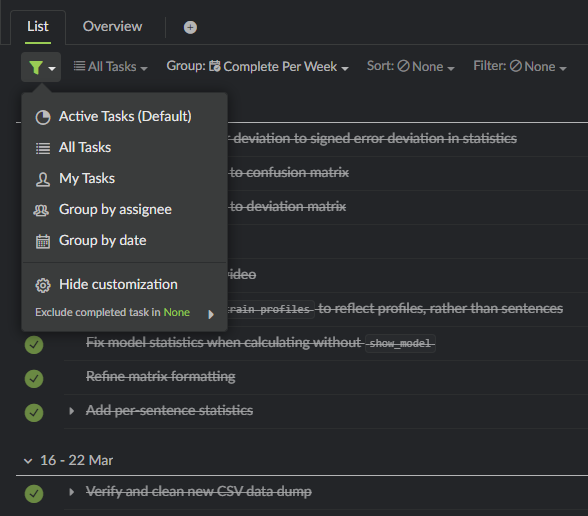Open the Group: Complete Per Week dropdown
The width and height of the screenshot is (588, 516).
click(x=257, y=66)
